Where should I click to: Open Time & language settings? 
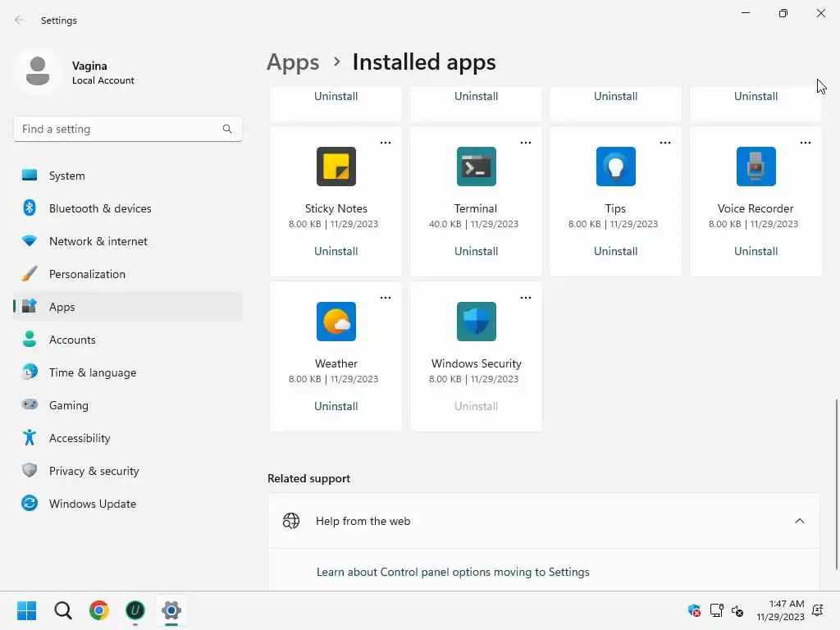coord(127,372)
